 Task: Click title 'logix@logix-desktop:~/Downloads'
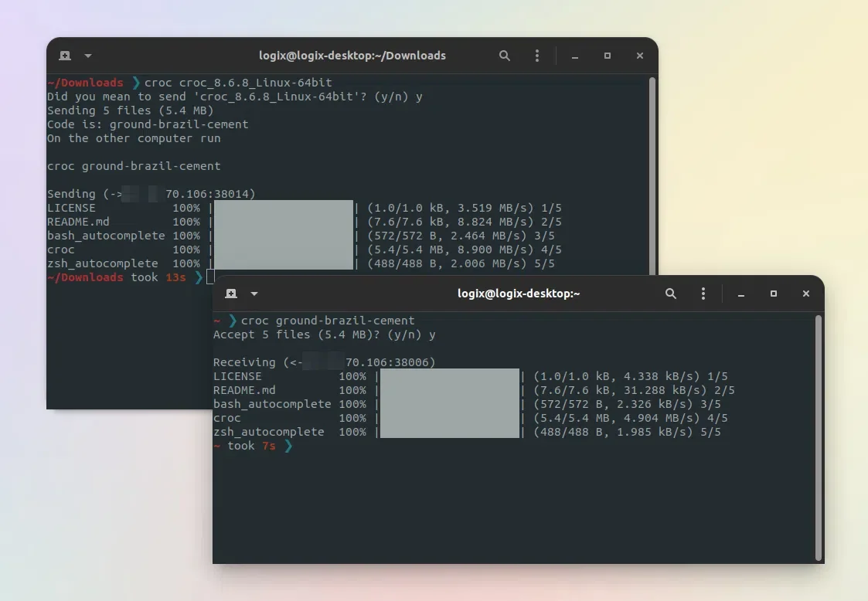(x=352, y=56)
